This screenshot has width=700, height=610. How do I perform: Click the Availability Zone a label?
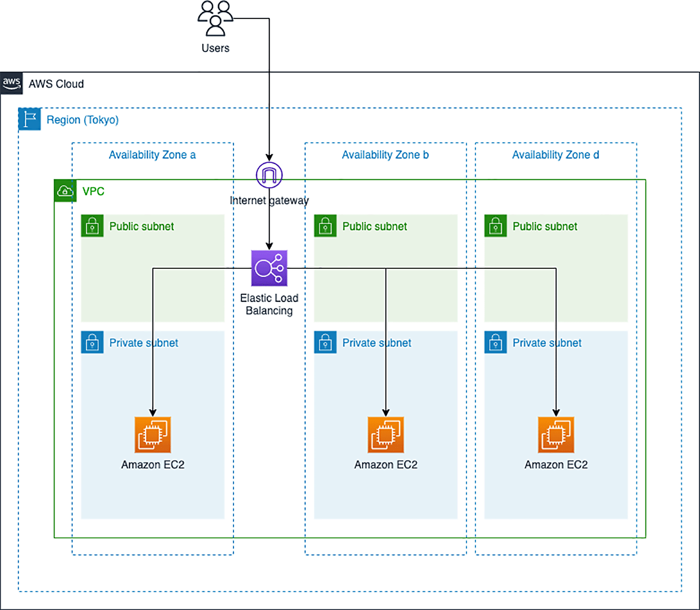[152, 155]
